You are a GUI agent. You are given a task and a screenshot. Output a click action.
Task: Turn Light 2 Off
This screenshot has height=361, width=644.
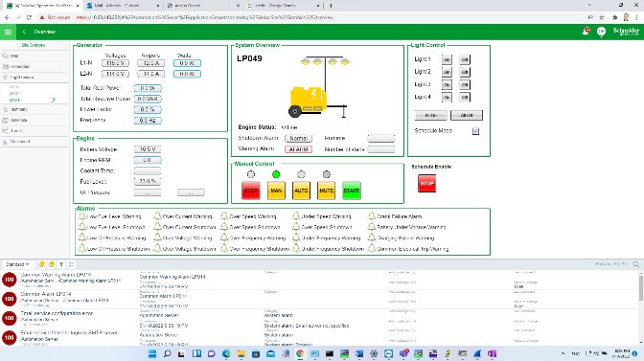point(465,72)
